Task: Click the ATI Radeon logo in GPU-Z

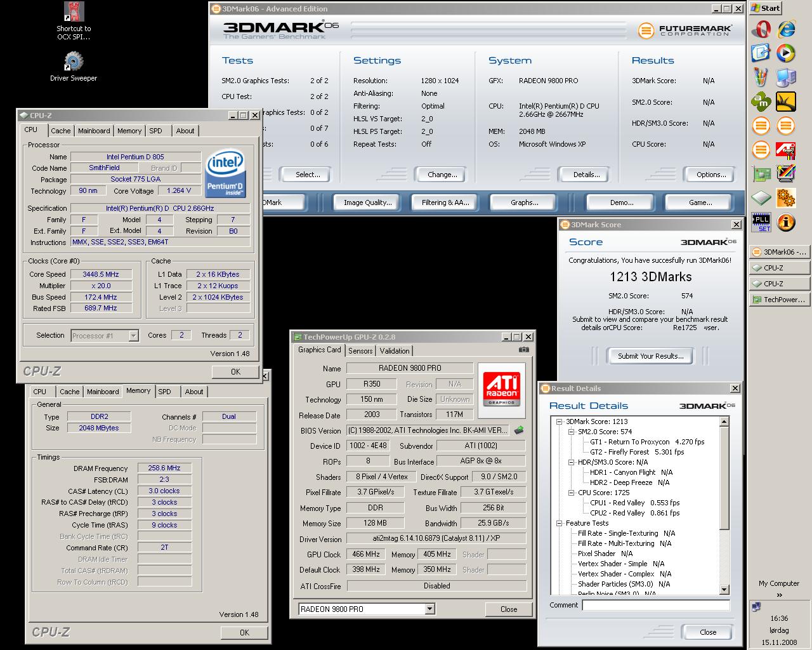Action: pos(502,390)
